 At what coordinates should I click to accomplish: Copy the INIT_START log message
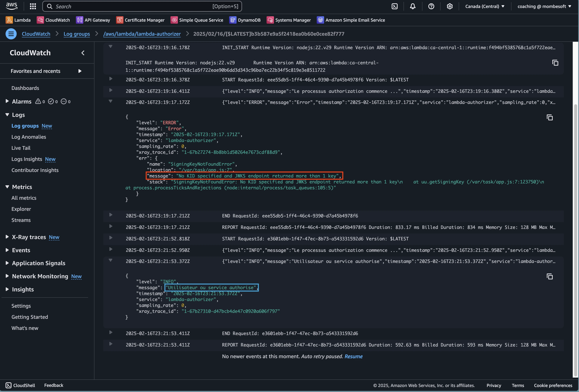pos(555,63)
